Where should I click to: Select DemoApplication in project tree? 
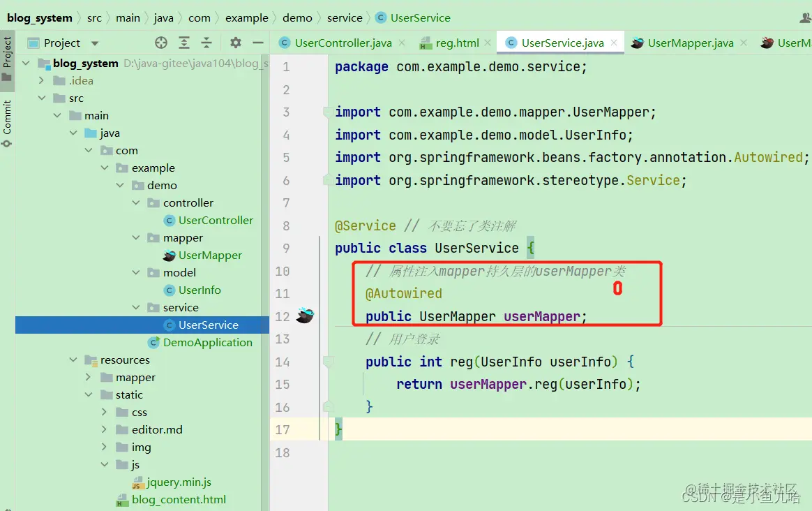click(x=208, y=342)
